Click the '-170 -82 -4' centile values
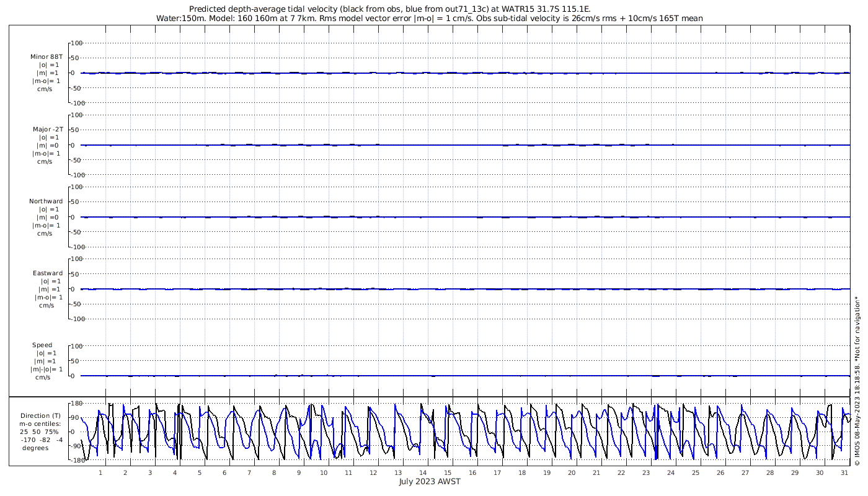The width and height of the screenshot is (868, 496). click(x=40, y=440)
